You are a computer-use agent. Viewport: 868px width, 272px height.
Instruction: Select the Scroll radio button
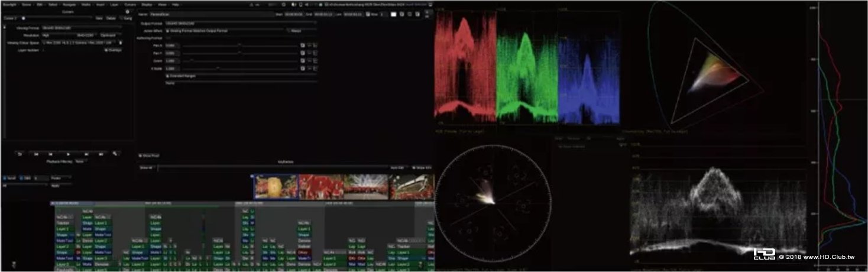4,178
